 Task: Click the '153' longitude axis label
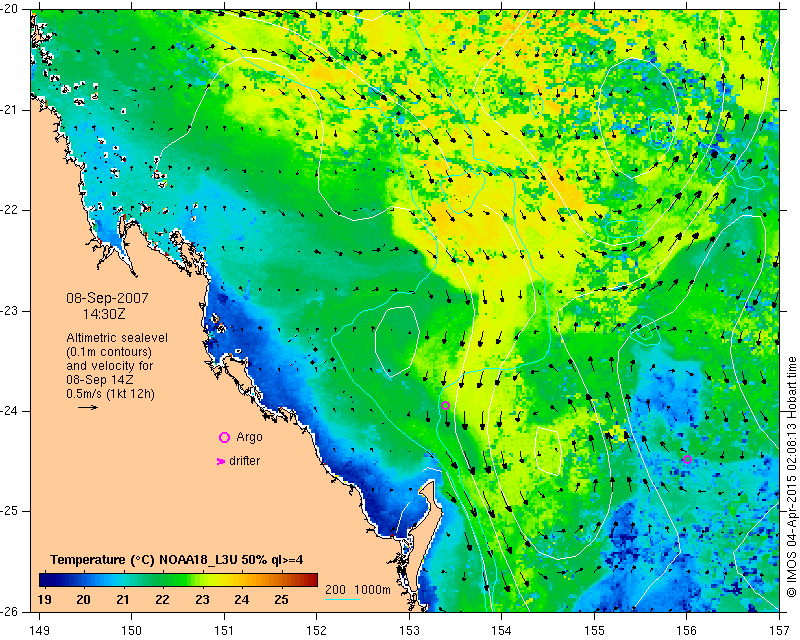point(409,631)
